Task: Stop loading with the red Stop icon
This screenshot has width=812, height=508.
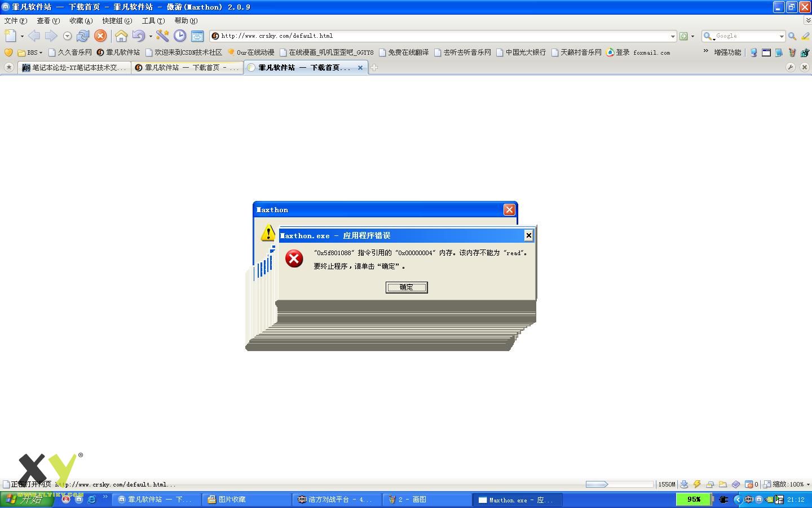Action: (x=100, y=36)
